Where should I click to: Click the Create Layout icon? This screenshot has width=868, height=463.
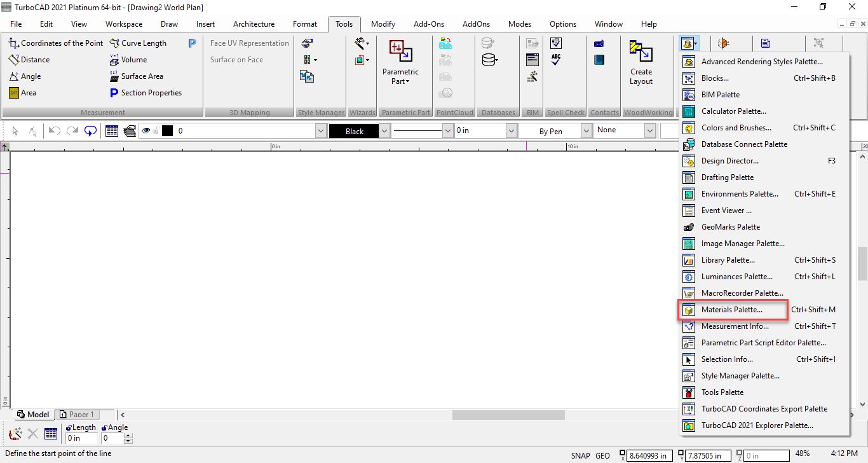point(641,51)
